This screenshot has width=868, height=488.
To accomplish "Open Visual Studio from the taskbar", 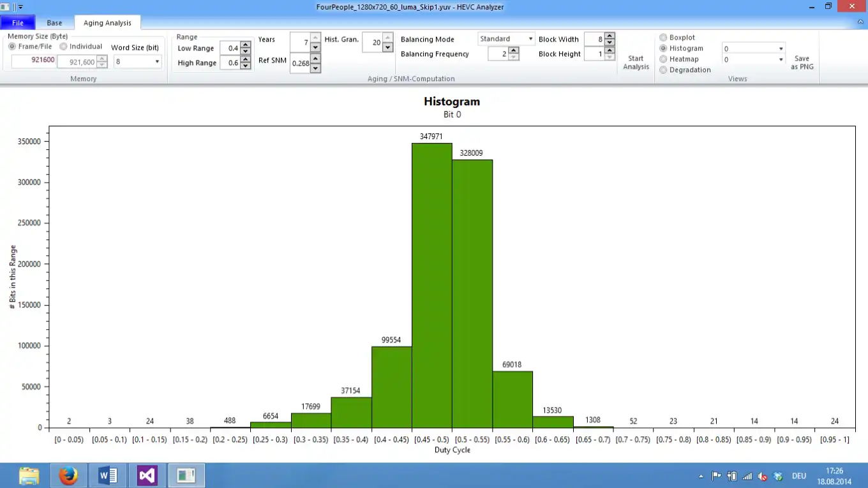I will click(147, 475).
